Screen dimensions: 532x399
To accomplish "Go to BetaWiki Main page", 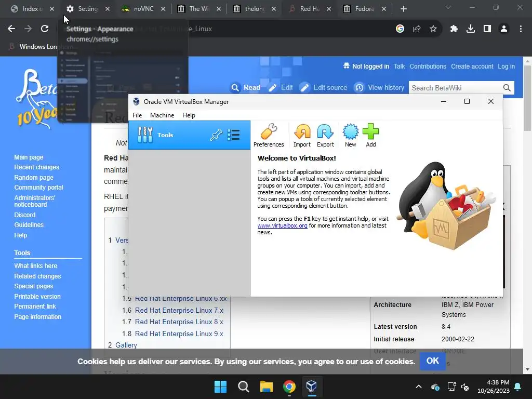I will coord(29,157).
